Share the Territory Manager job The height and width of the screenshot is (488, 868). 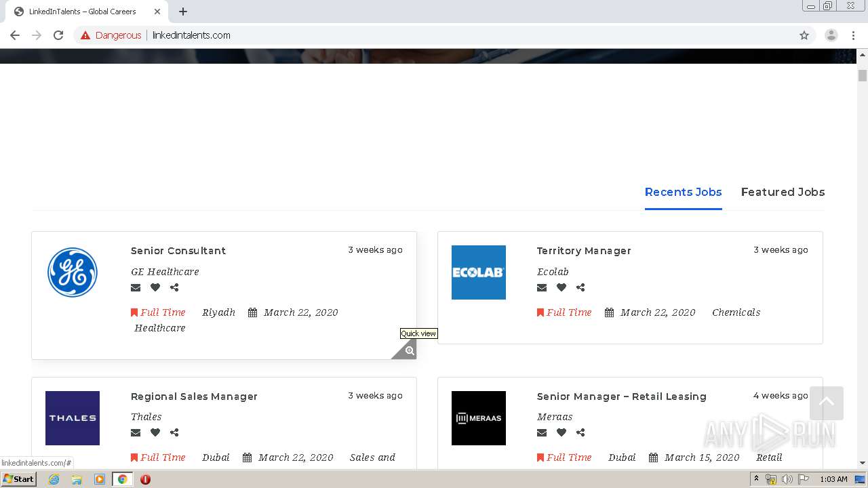(580, 287)
